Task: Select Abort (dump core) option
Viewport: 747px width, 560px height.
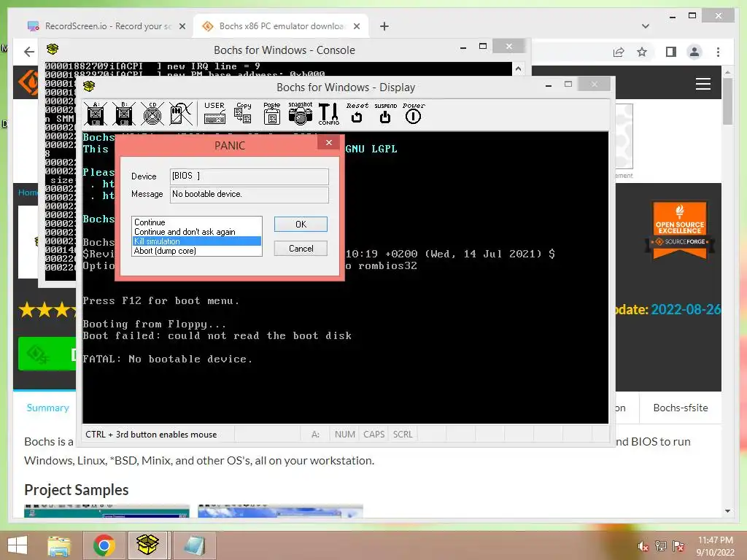Action: click(197, 251)
